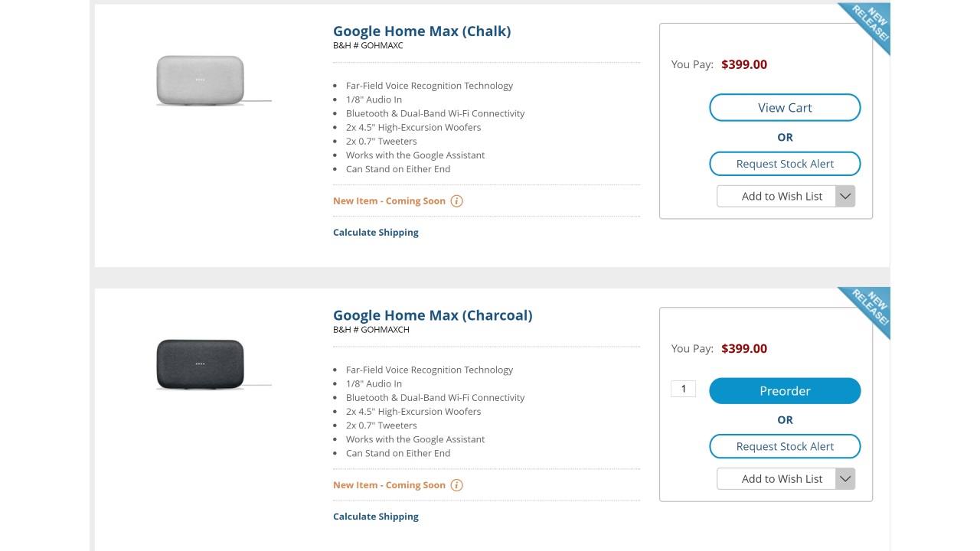Request Stock Alert for Charcoal speaker
The height and width of the screenshot is (551, 980).
click(x=785, y=446)
